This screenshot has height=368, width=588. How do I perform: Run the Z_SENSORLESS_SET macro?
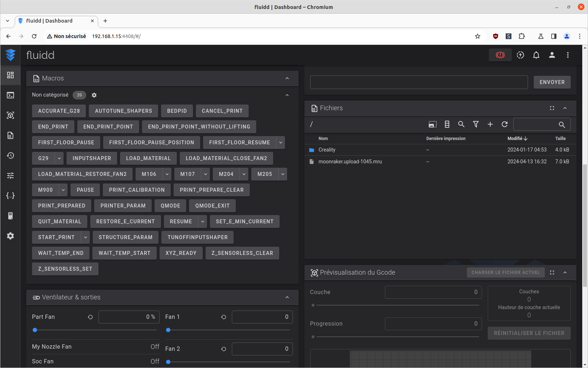[65, 269]
